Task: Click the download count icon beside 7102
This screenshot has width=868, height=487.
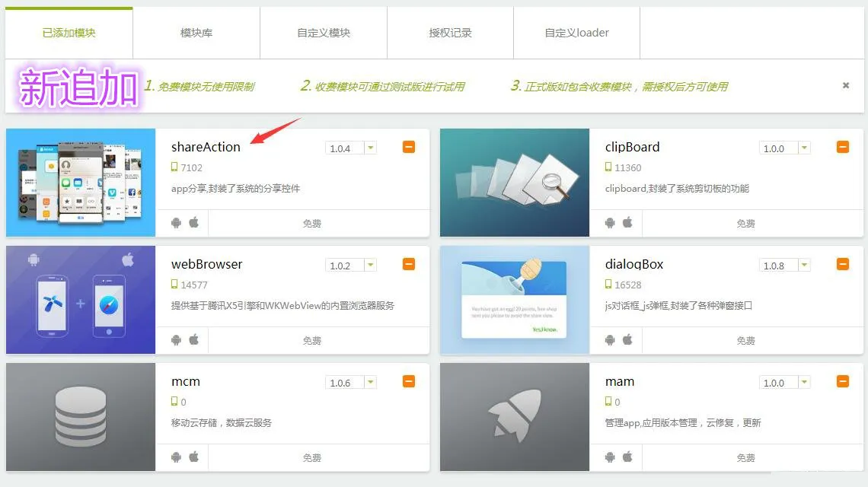Action: click(x=174, y=167)
